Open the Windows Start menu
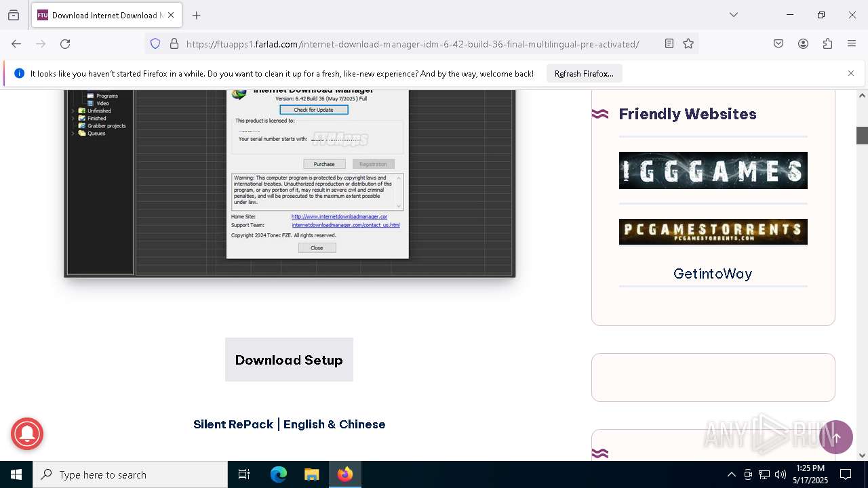The width and height of the screenshot is (868, 488). tap(16, 474)
